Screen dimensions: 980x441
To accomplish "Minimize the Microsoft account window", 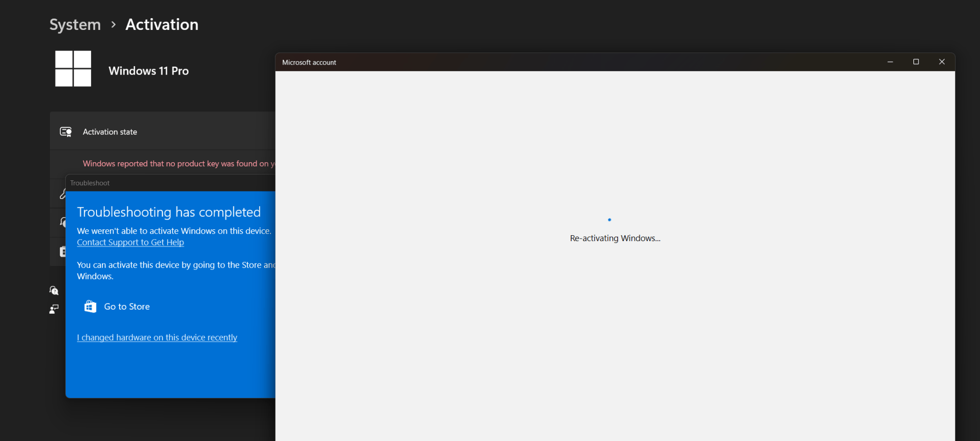I will click(890, 62).
